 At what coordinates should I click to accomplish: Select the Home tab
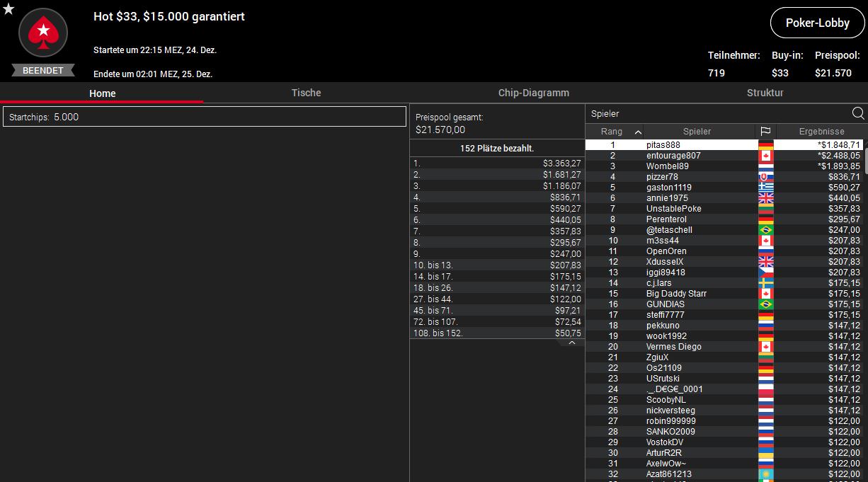(102, 93)
